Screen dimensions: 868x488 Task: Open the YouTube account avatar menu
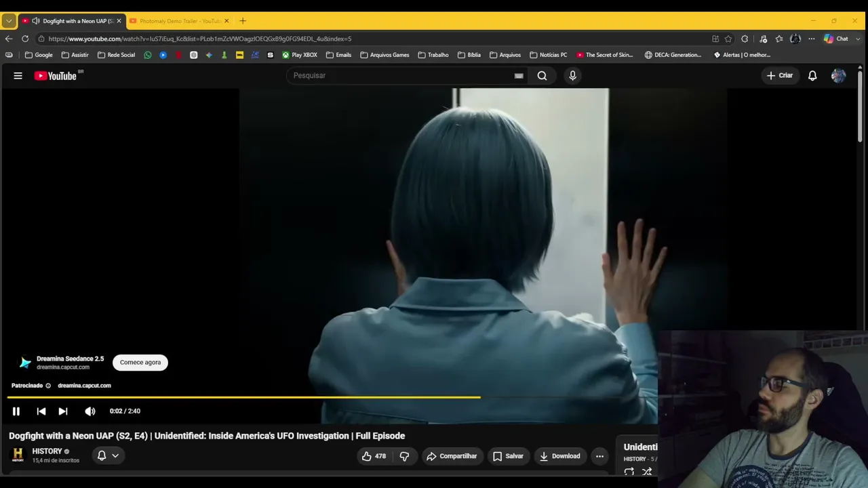tap(838, 76)
